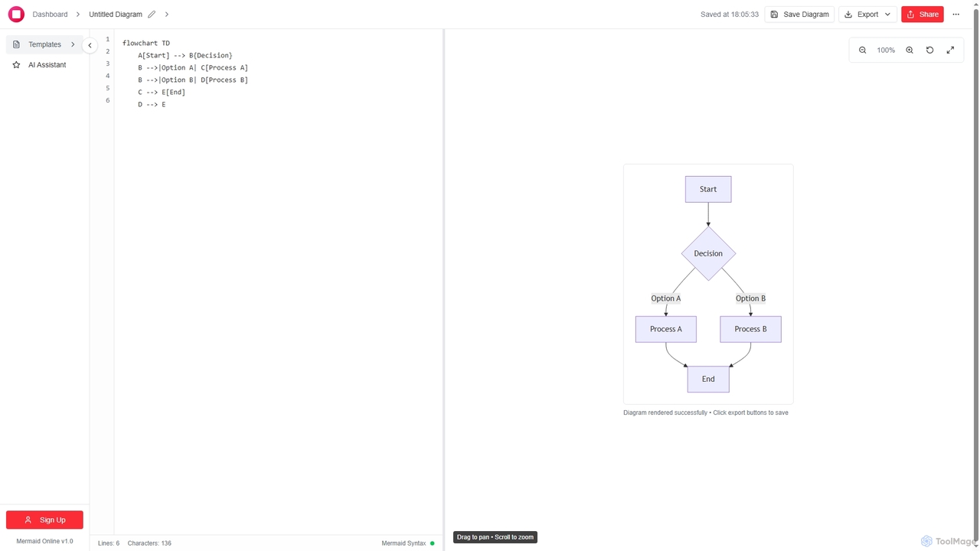Screen dimensions: 980x551
Task: Click the red app logo icon
Action: pos(16,15)
